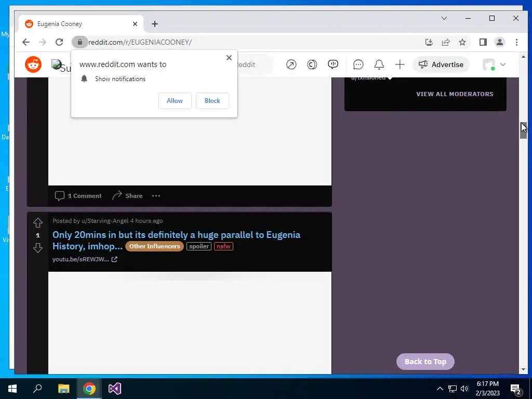Image resolution: width=532 pixels, height=399 pixels.
Task: Open Windows taskbar search
Action: pyautogui.click(x=37, y=389)
